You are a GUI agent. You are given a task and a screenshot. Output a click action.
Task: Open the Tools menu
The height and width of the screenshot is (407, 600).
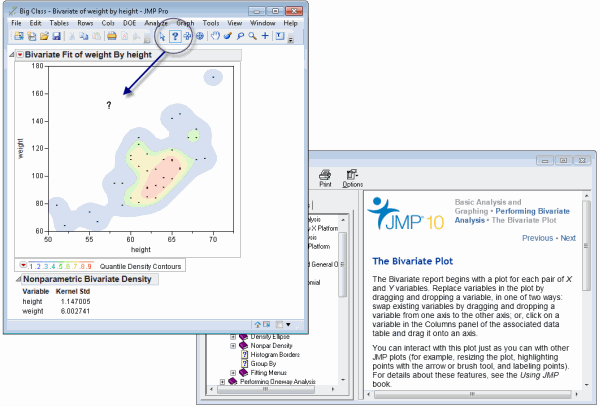tap(211, 23)
